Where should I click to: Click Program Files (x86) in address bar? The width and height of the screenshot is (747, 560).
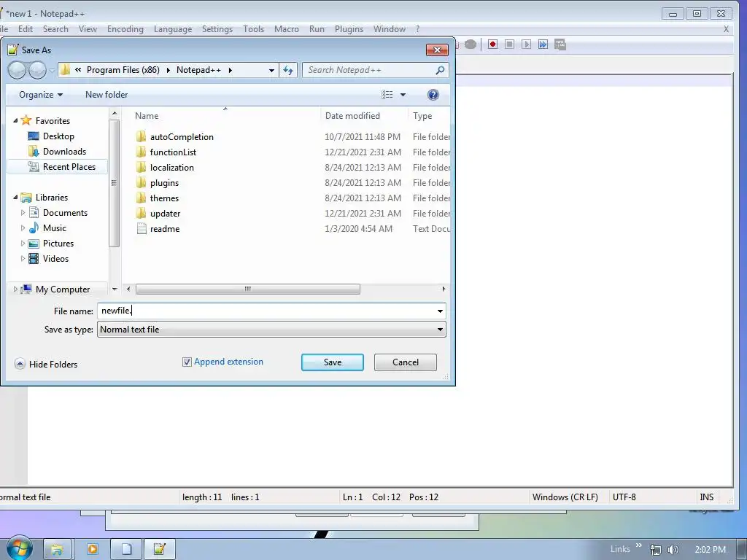[x=123, y=70]
